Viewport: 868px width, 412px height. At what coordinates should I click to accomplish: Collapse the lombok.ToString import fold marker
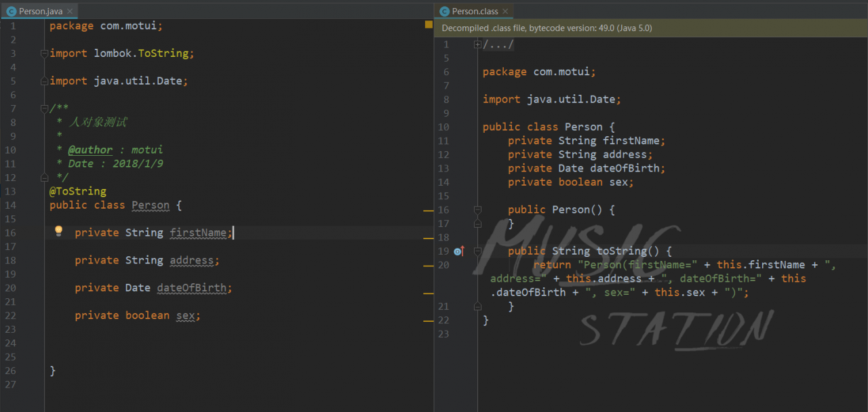44,53
